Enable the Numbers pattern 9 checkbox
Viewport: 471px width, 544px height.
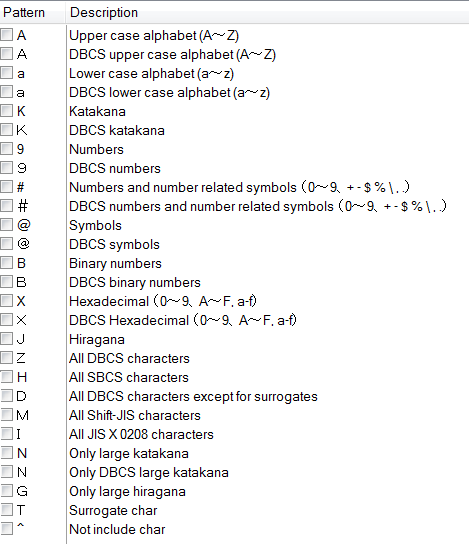click(x=6, y=149)
